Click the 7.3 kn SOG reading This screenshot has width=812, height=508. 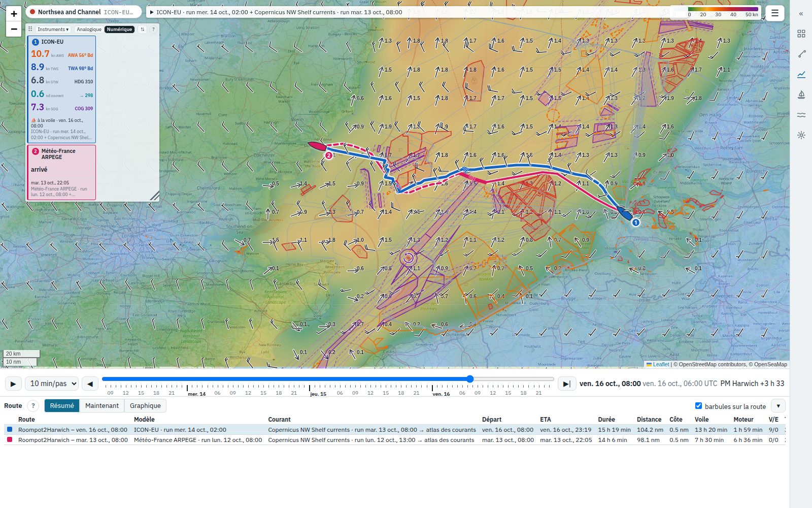click(45, 107)
